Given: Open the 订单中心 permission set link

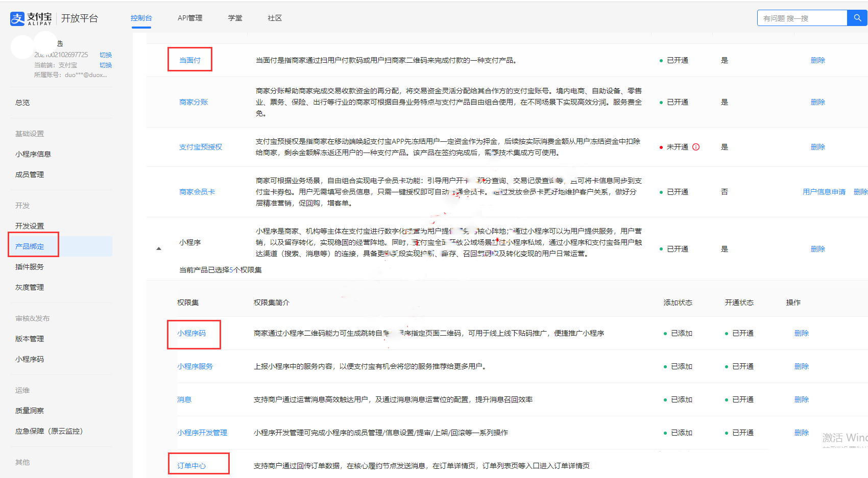Looking at the screenshot, I should (x=191, y=466).
